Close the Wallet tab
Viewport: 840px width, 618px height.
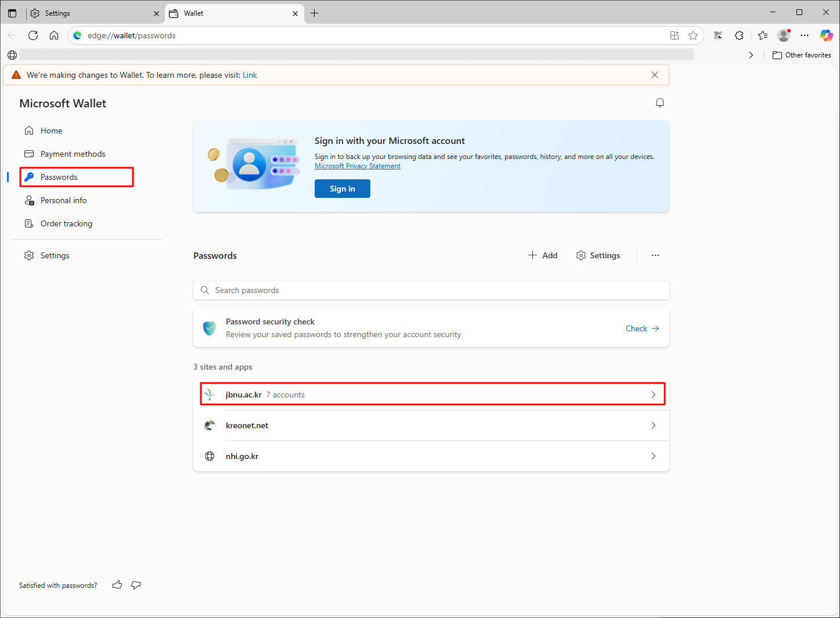(x=295, y=13)
